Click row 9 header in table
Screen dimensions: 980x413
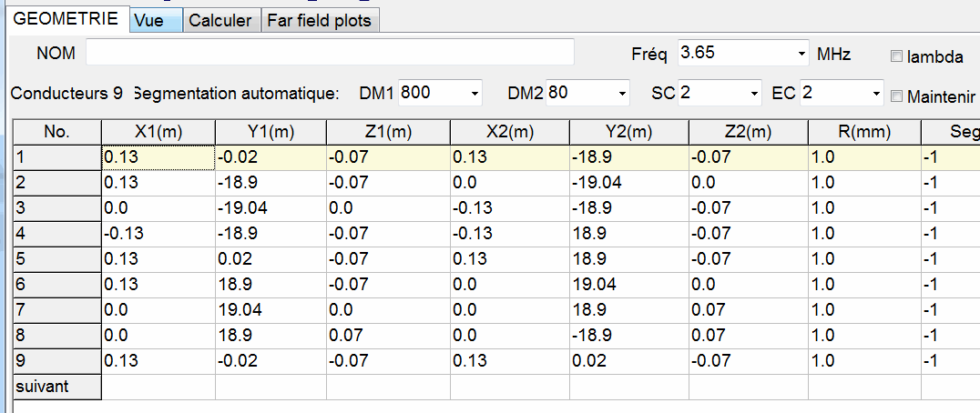tap(56, 361)
